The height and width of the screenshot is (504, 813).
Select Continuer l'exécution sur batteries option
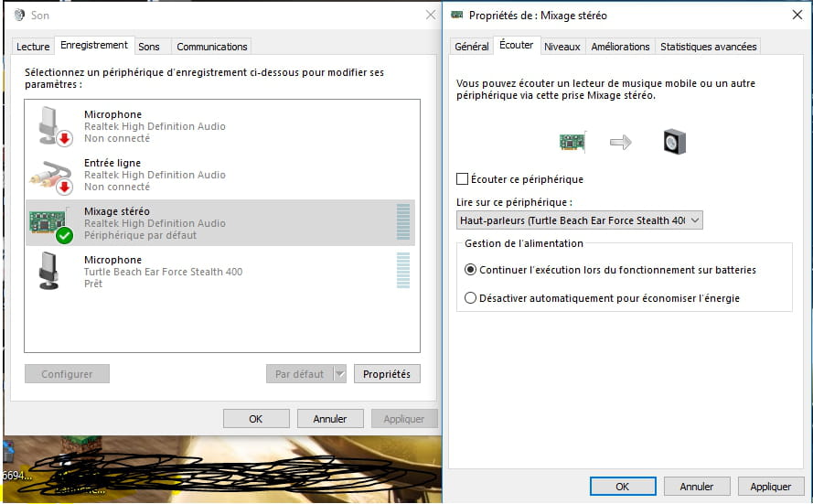[470, 270]
